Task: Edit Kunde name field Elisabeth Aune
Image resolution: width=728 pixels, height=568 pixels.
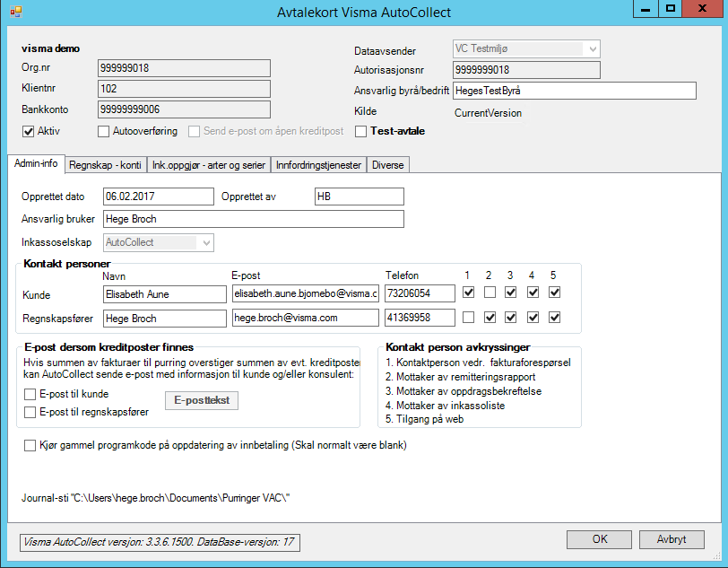Action: 165,294
